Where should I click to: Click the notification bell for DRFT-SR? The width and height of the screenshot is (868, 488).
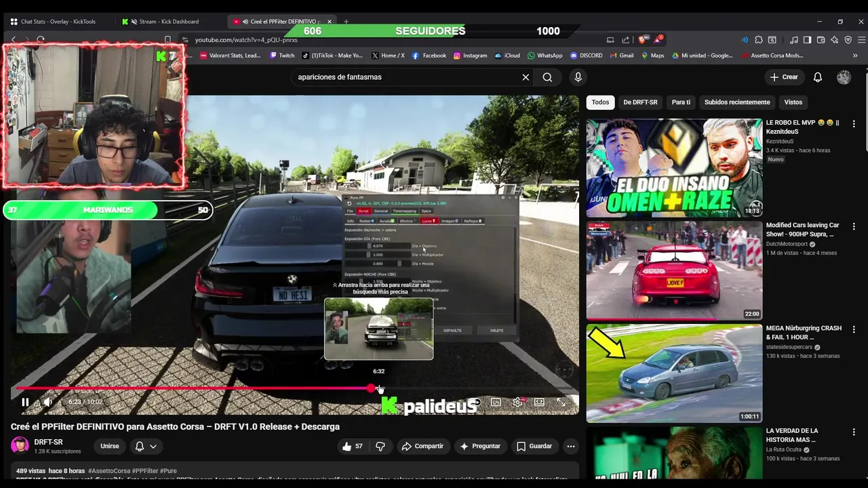tap(140, 446)
